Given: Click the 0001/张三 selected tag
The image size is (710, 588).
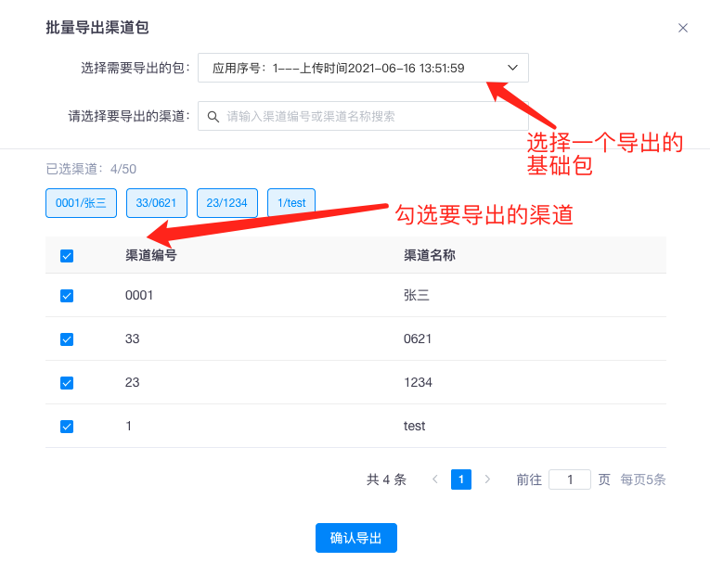Looking at the screenshot, I should [x=81, y=203].
